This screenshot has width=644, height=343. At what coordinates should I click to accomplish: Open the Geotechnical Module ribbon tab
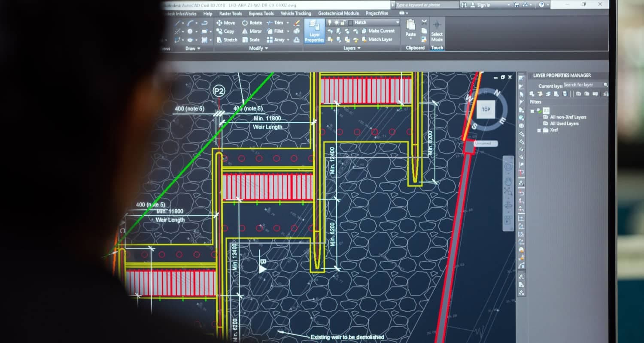point(338,13)
